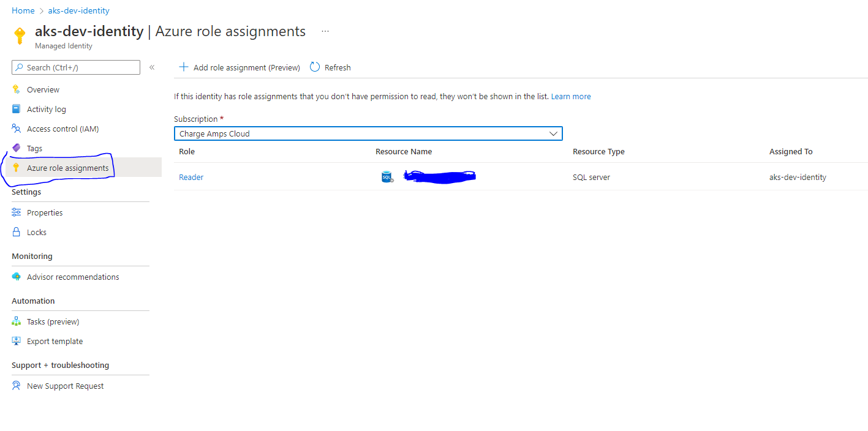This screenshot has height=431, width=868.
Task: Click the Role column header
Action: pyautogui.click(x=187, y=151)
